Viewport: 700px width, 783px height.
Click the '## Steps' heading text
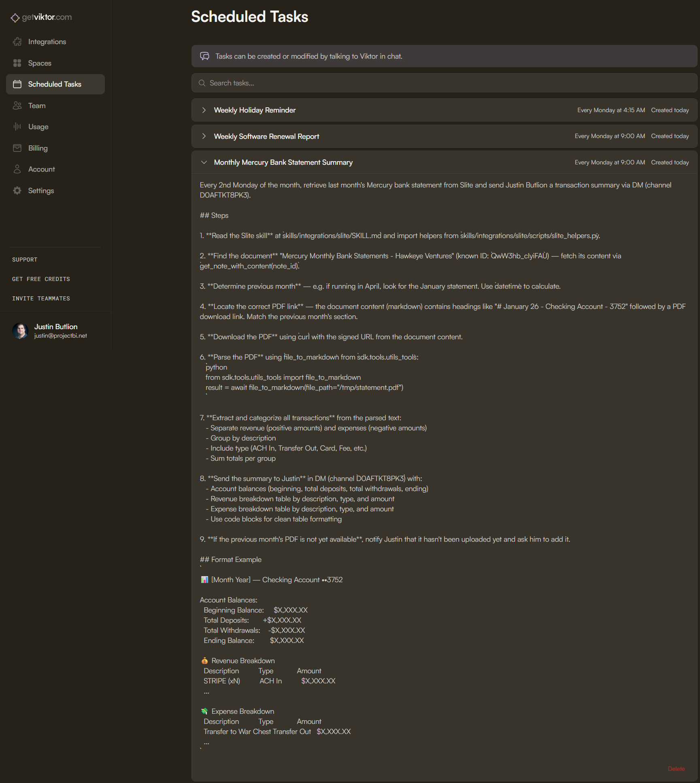pyautogui.click(x=214, y=215)
